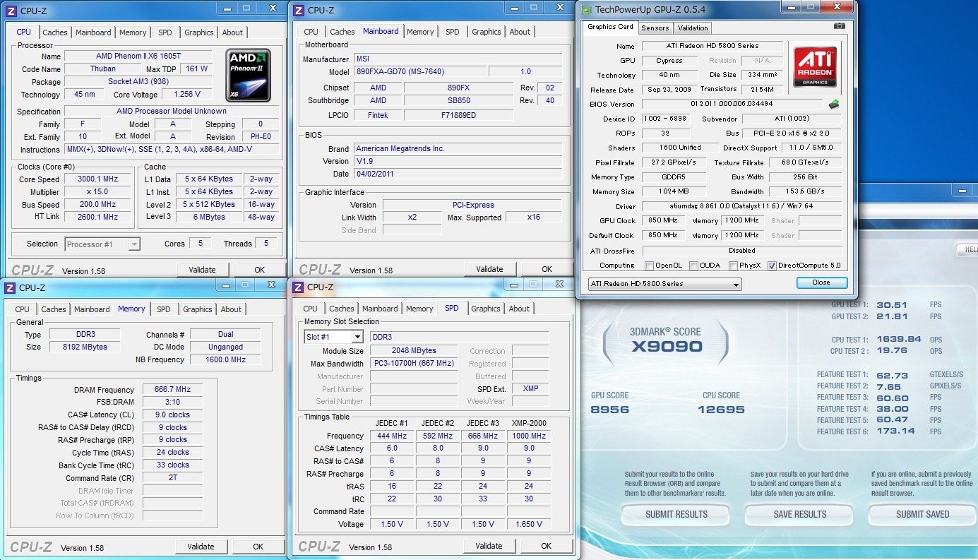The image size is (978, 560).
Task: Click the CPU-Z icon of the Mainboard window
Action: coord(298,10)
